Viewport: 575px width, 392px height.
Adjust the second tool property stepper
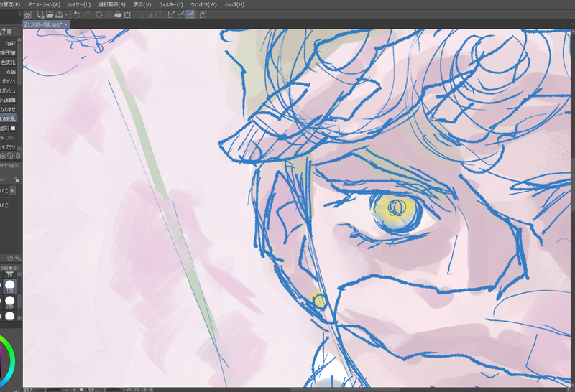point(6,205)
